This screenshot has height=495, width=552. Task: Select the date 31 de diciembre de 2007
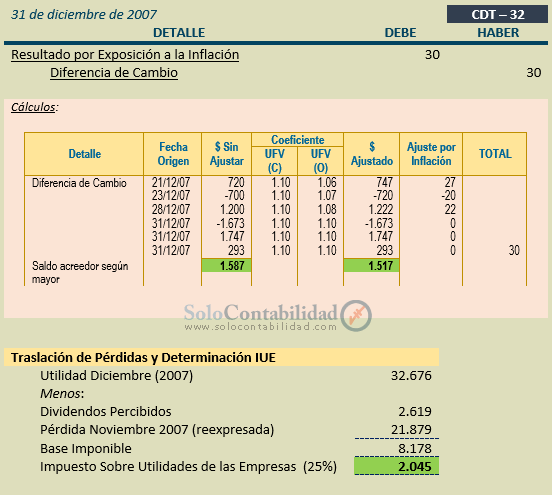click(x=84, y=14)
